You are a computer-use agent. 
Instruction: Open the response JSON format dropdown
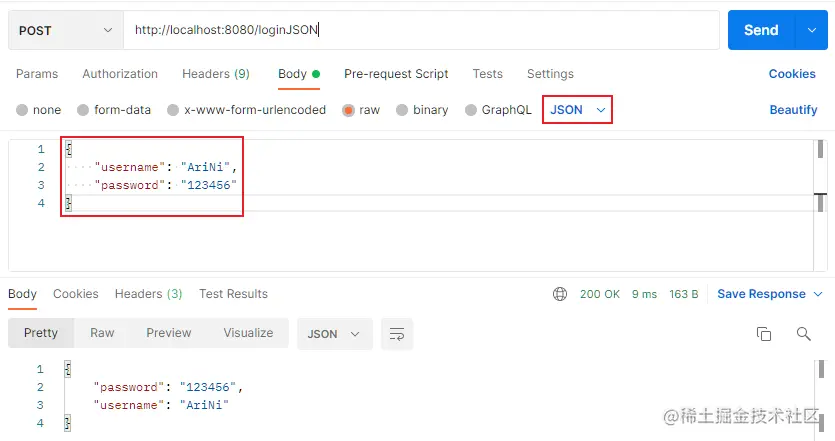click(x=334, y=334)
